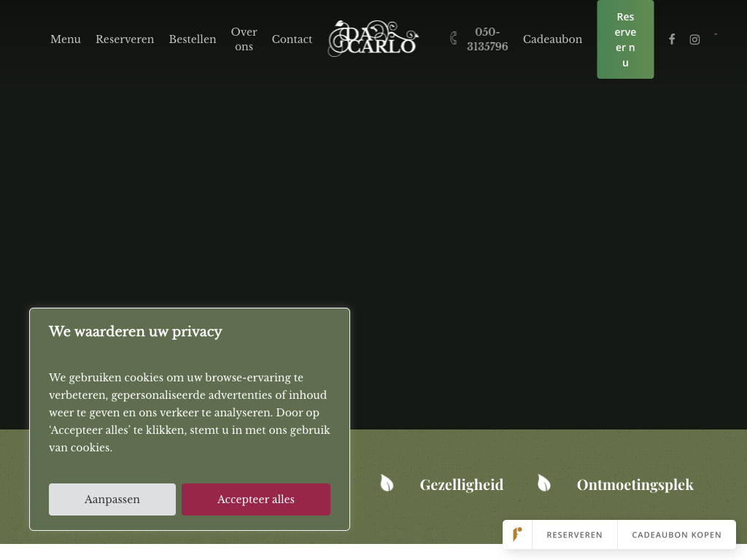Click CADEAUBON KOPEN in the bottom widget
The image size is (747, 560).
(x=676, y=534)
